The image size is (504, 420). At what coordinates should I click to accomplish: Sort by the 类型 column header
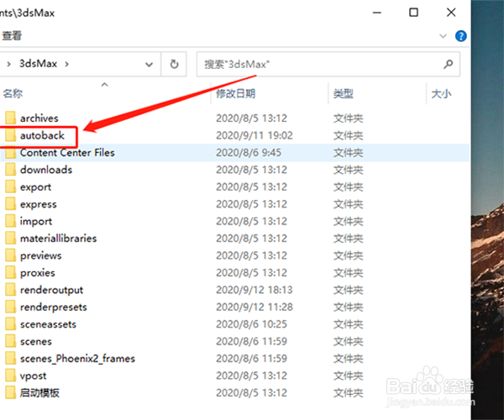click(x=344, y=94)
